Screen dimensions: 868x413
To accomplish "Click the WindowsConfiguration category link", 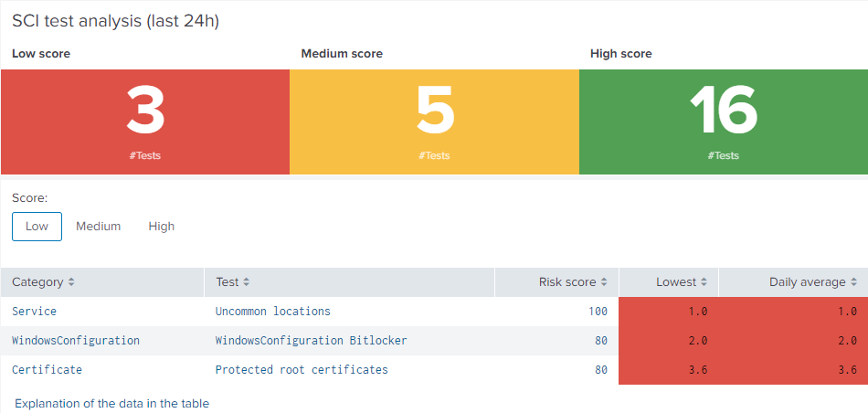I will 76,341.
